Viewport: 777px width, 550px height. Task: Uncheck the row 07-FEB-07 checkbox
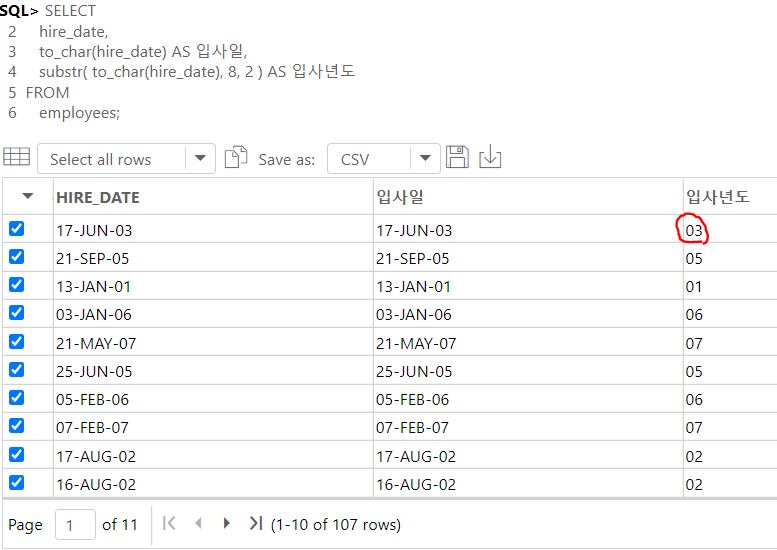(16, 426)
